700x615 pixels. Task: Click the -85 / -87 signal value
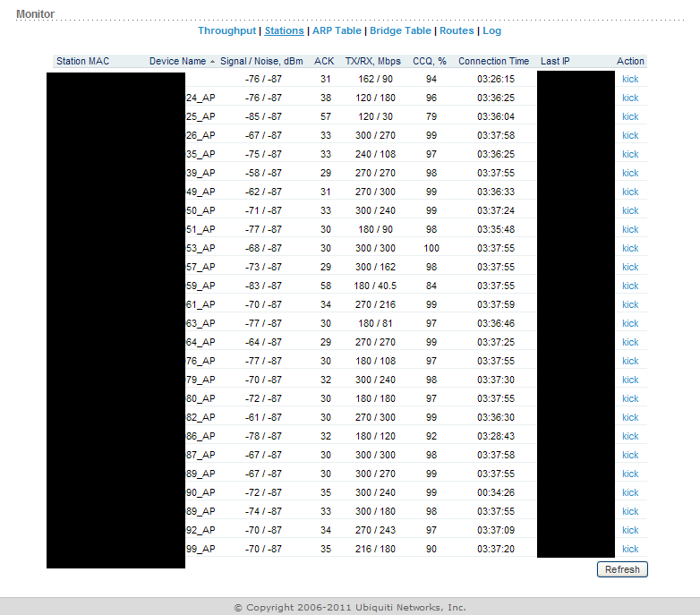263,116
